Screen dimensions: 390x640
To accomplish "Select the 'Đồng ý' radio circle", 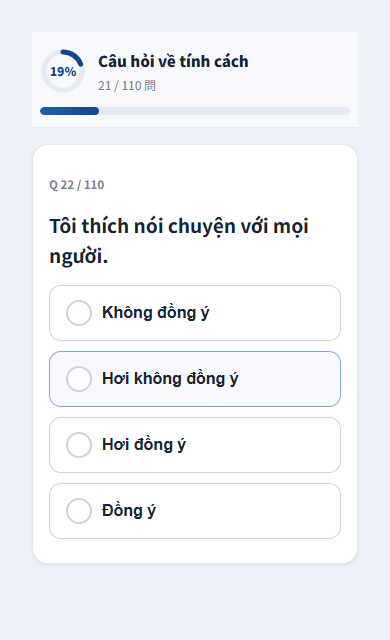I will click(x=79, y=511).
